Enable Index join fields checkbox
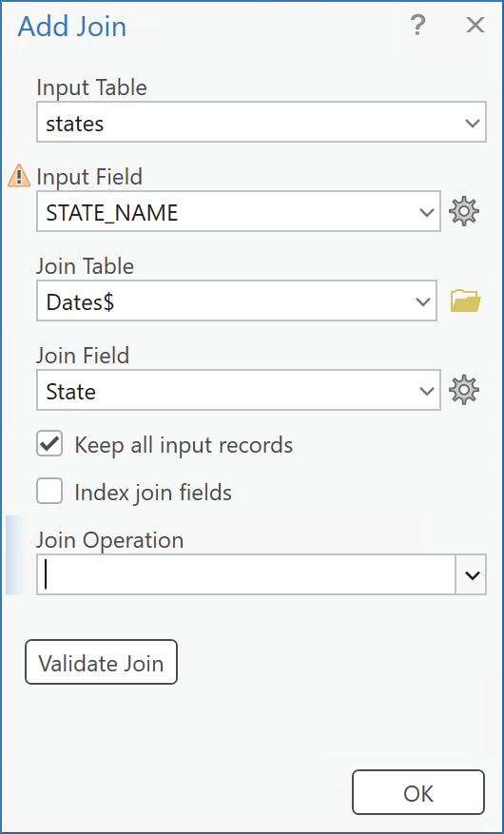Screen dimensions: 504x834 [x=50, y=491]
